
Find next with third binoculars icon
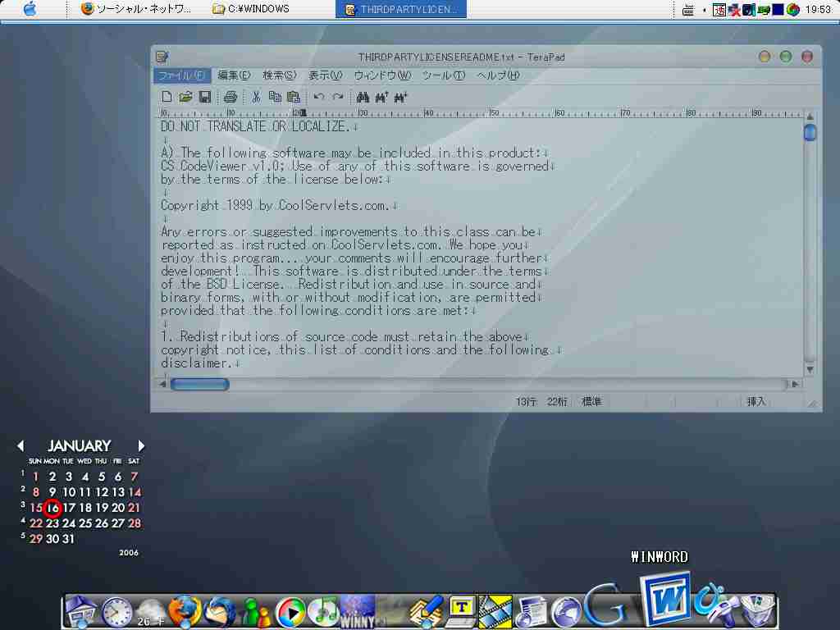coord(400,97)
